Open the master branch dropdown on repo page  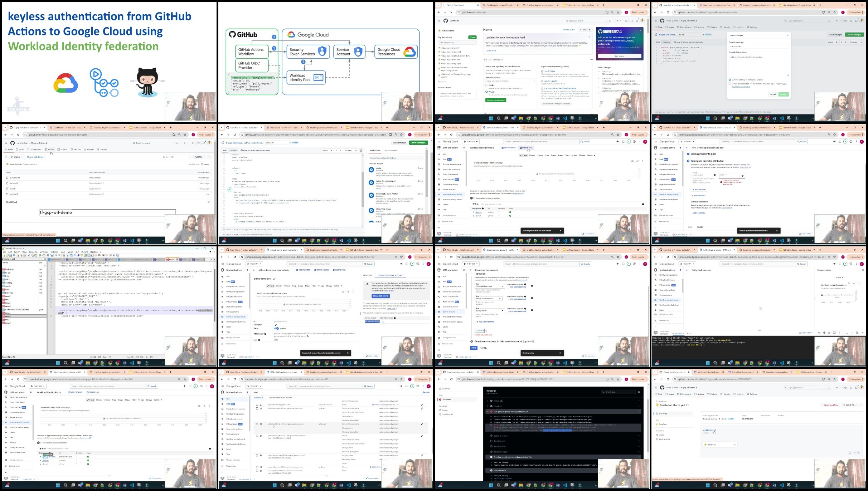pos(17,157)
